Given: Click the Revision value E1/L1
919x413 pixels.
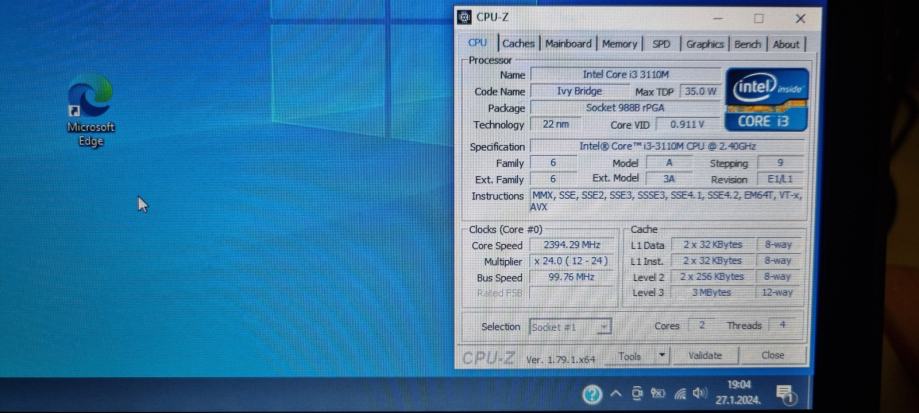Looking at the screenshot, I should [x=780, y=179].
